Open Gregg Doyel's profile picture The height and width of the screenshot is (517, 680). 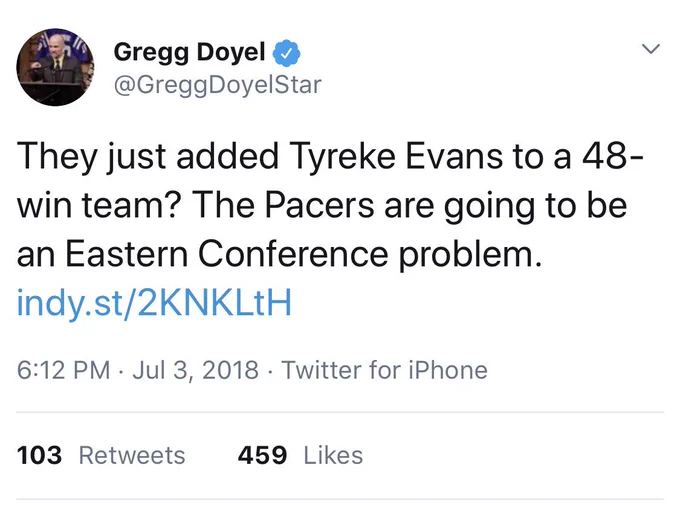(55, 67)
